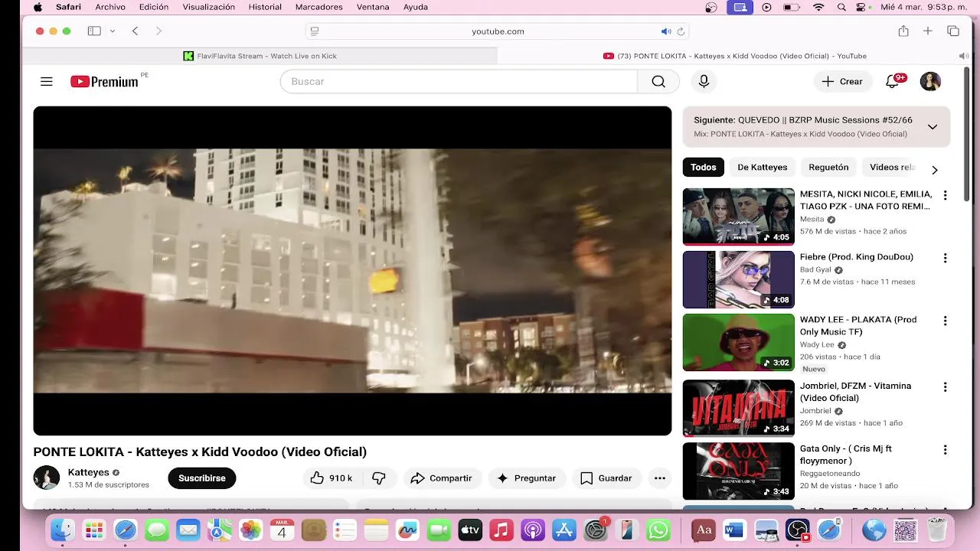Open options for Gata Only video
The image size is (980, 551).
[x=945, y=450]
